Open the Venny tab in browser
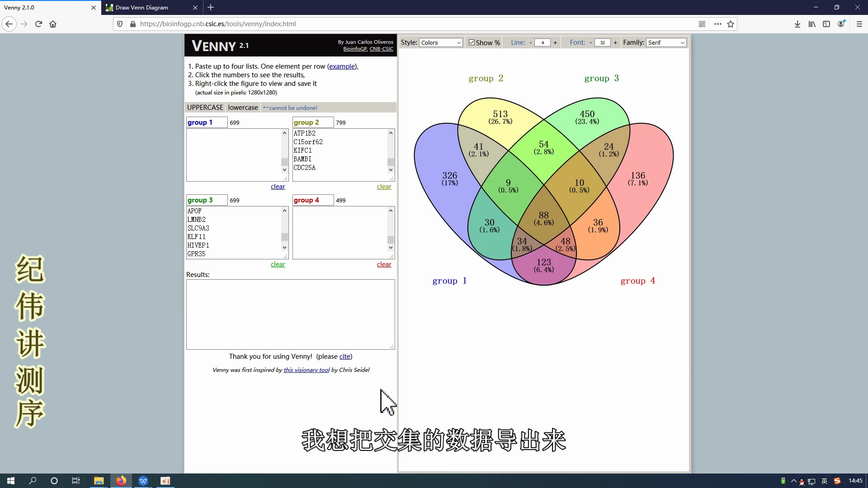The image size is (868, 488). pyautogui.click(x=45, y=7)
